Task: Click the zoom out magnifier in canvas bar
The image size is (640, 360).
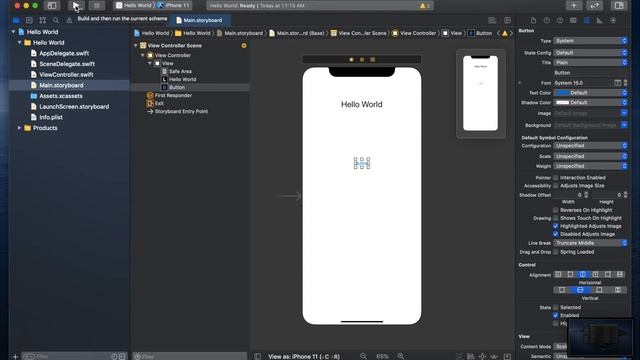Action: pyautogui.click(x=363, y=356)
